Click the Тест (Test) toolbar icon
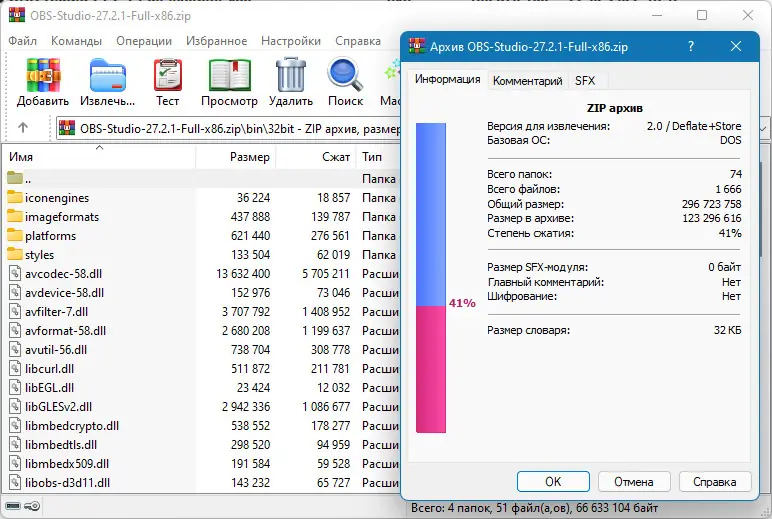This screenshot has height=519, width=772. pyautogui.click(x=167, y=75)
